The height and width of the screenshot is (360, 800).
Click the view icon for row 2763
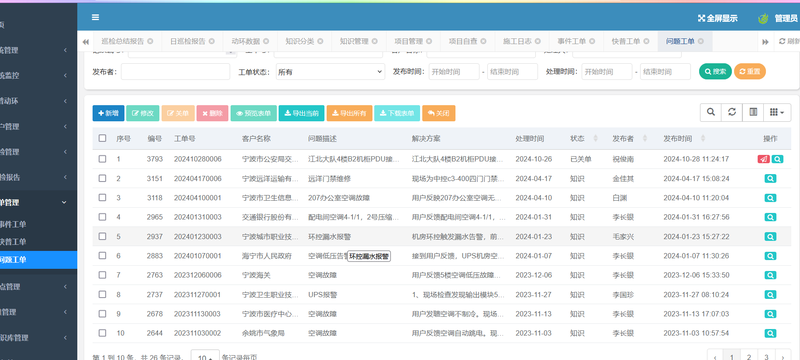[x=770, y=275]
